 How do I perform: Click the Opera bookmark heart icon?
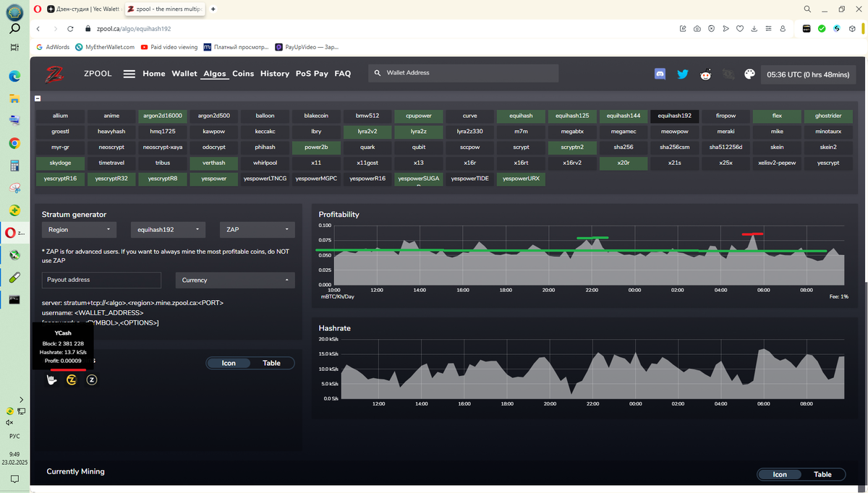pos(739,29)
